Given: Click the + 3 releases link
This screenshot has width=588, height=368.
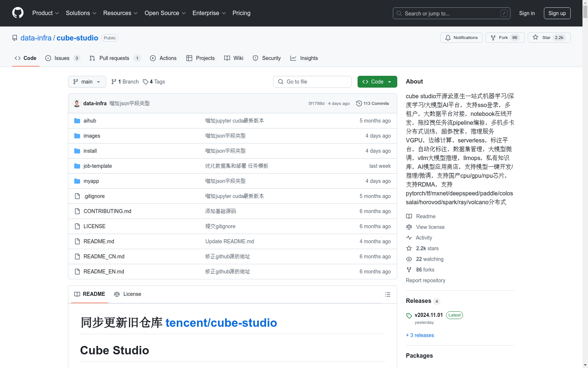Looking at the screenshot, I should pos(420,335).
